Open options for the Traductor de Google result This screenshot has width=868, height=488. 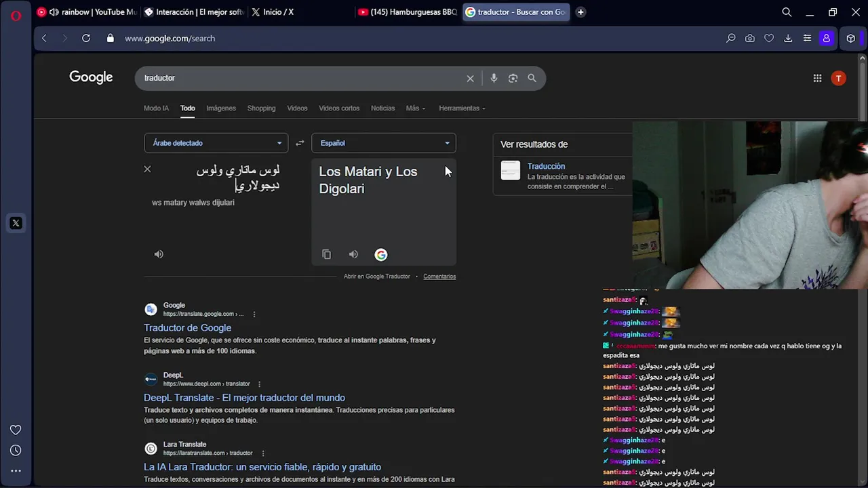point(254,314)
